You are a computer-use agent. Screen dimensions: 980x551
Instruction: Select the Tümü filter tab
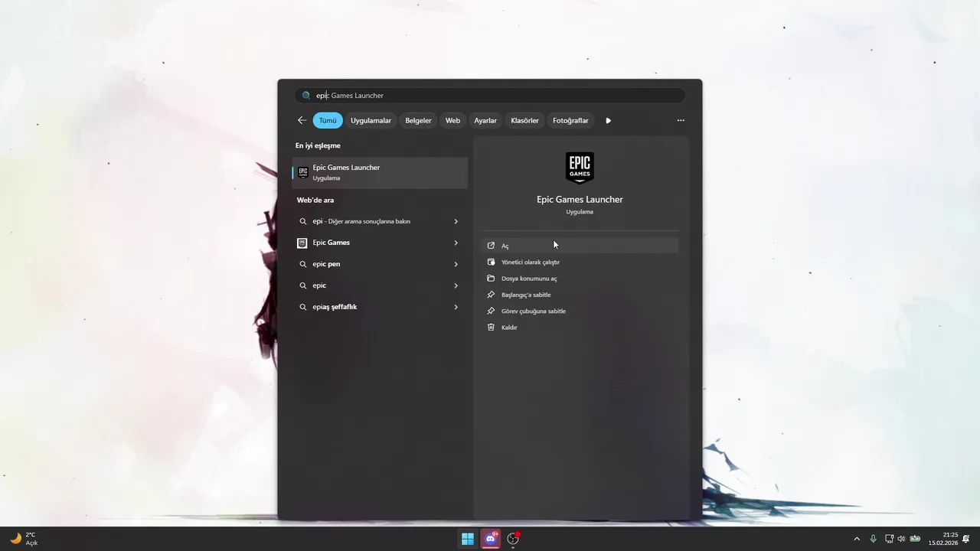(x=328, y=120)
